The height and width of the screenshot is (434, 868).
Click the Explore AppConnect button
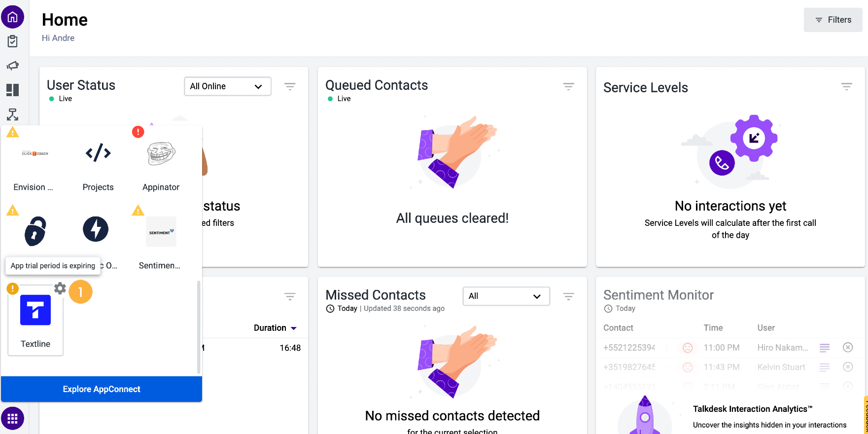click(x=101, y=389)
